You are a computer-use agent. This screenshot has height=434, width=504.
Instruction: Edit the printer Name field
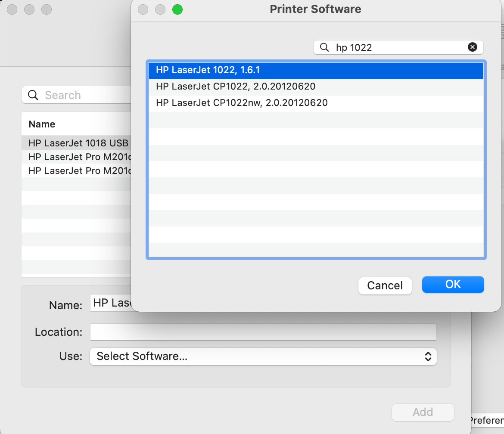[x=111, y=303]
